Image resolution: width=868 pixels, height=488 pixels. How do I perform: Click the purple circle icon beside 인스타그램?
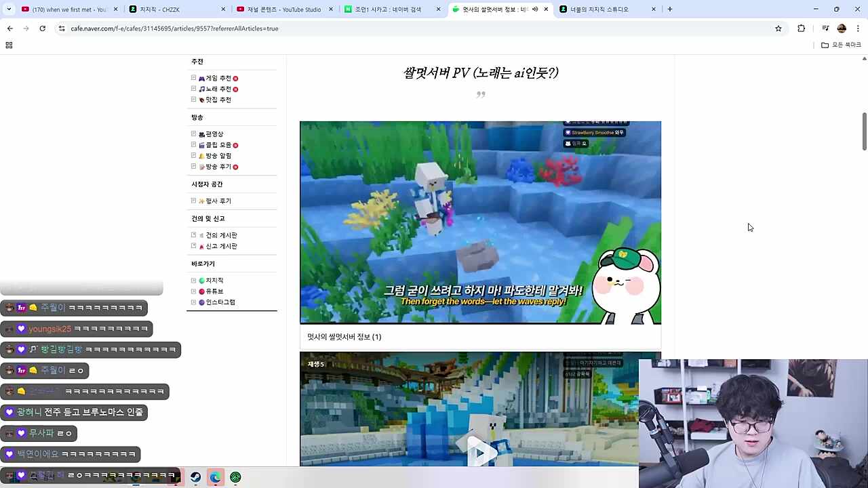(201, 302)
